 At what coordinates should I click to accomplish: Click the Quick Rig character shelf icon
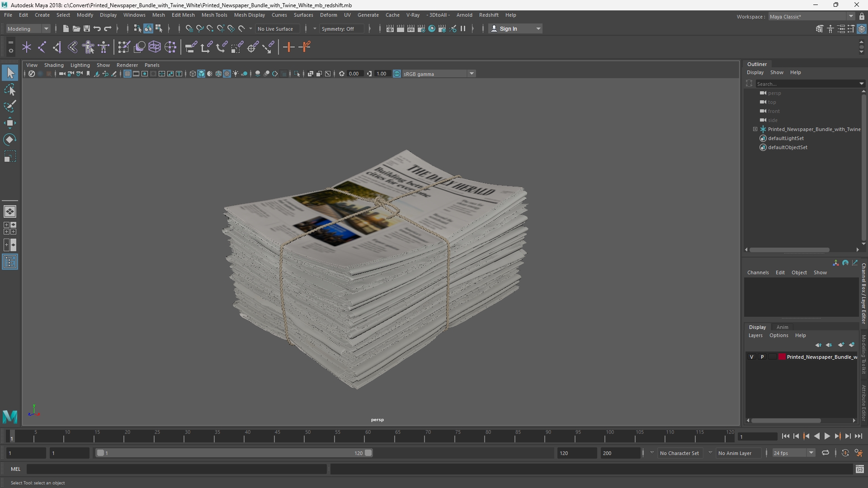pyautogui.click(x=89, y=47)
